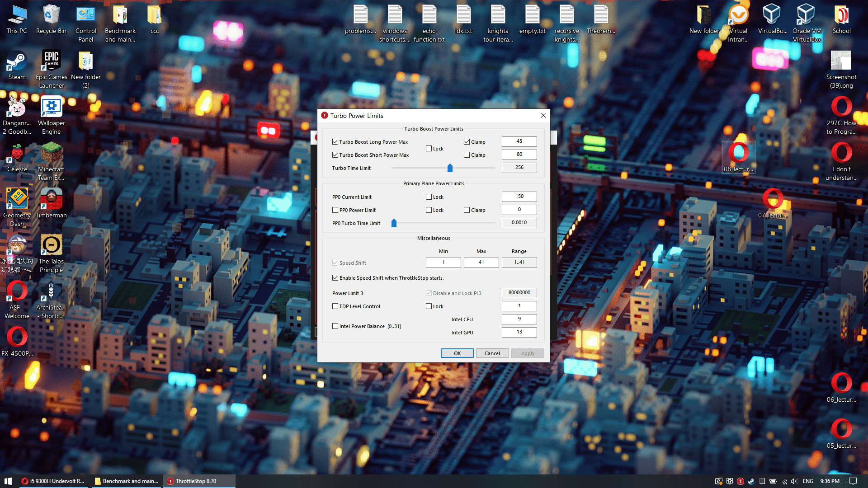Click OK to confirm power limit changes

point(457,353)
